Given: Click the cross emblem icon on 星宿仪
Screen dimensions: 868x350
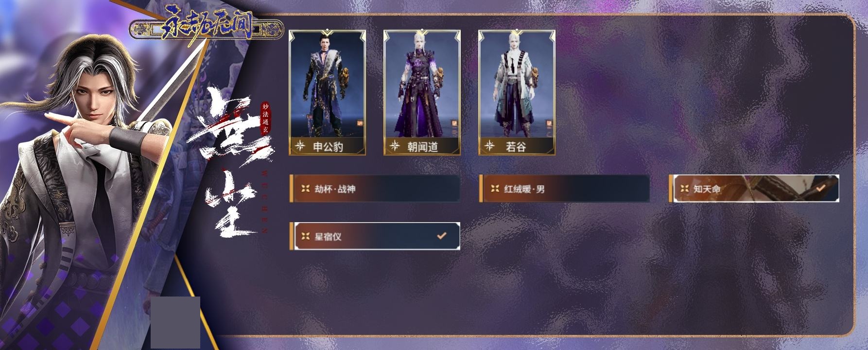Looking at the screenshot, I should coord(305,236).
